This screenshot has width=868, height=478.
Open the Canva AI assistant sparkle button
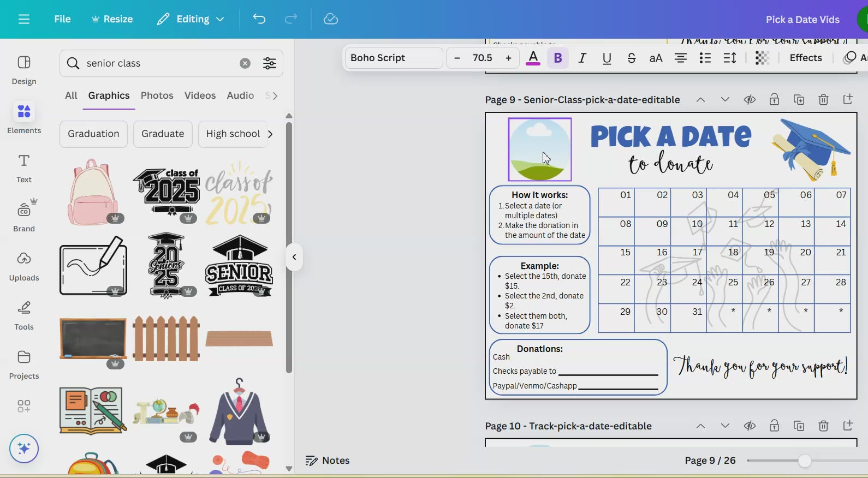(24, 449)
